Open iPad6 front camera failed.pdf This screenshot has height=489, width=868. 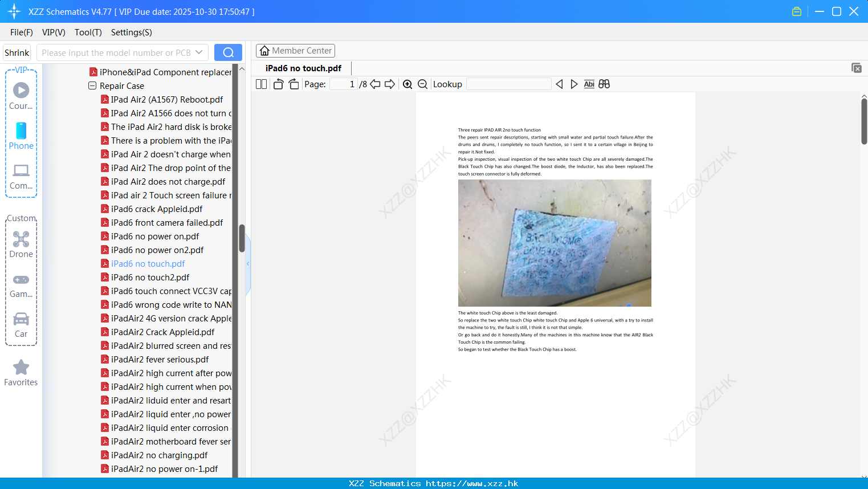click(x=167, y=223)
